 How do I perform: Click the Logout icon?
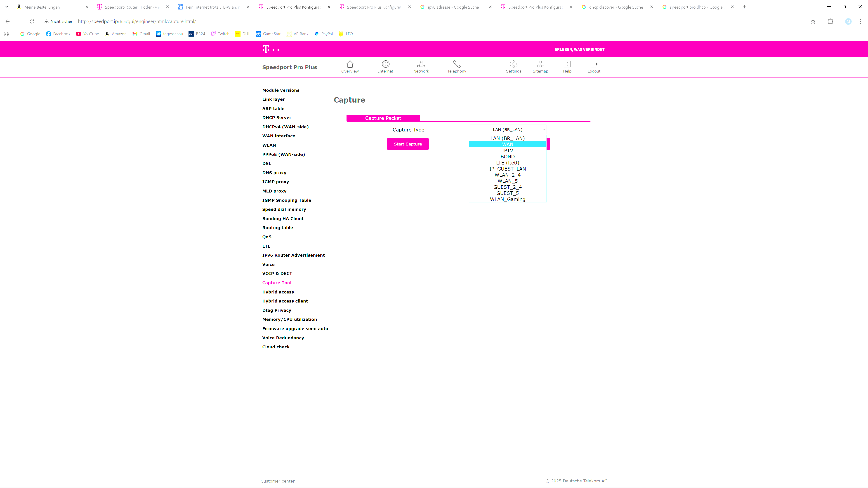(594, 64)
